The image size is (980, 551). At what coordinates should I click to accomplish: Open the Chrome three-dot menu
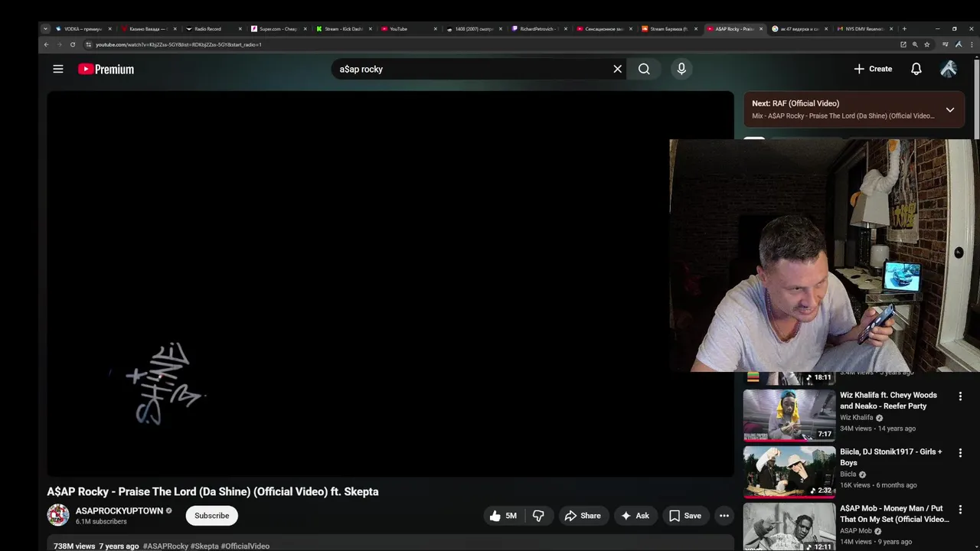pyautogui.click(x=972, y=44)
